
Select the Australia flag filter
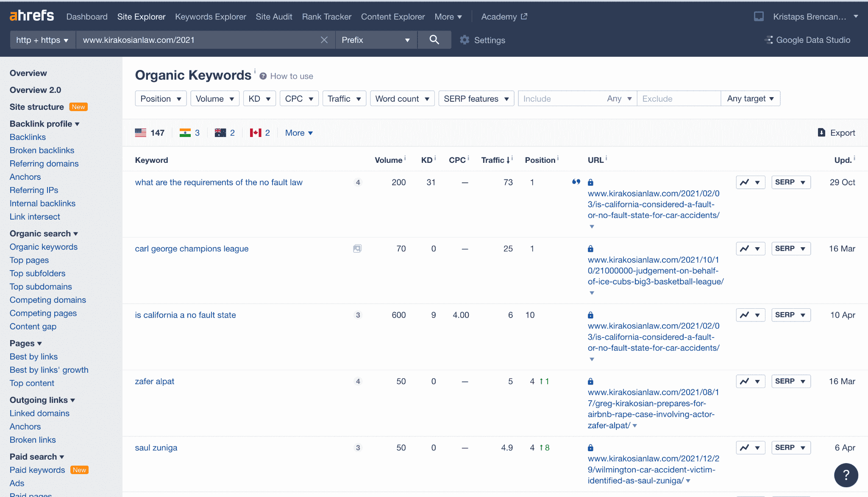pos(220,133)
